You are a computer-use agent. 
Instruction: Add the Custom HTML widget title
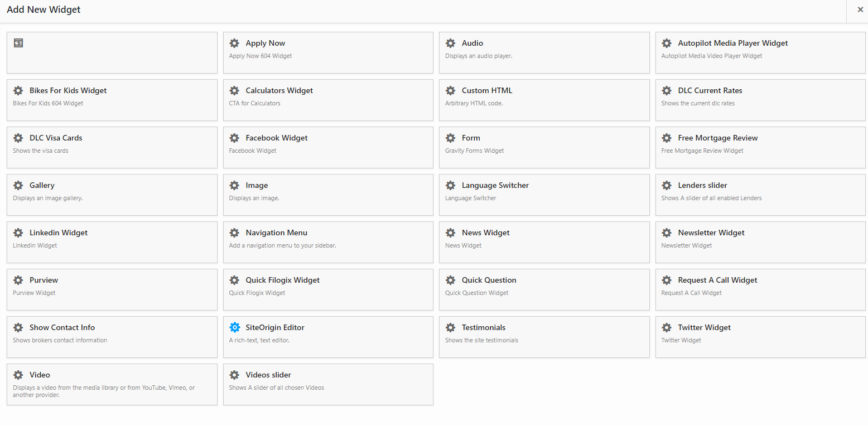click(487, 90)
